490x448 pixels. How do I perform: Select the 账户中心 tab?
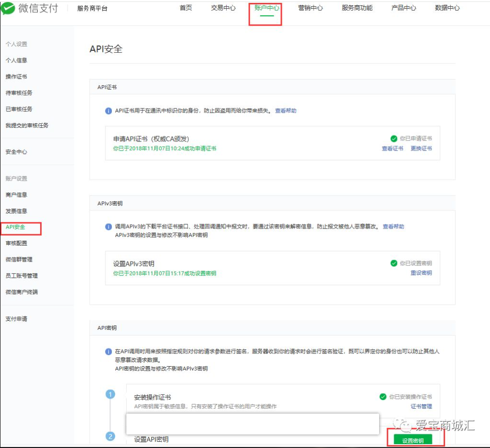(267, 8)
